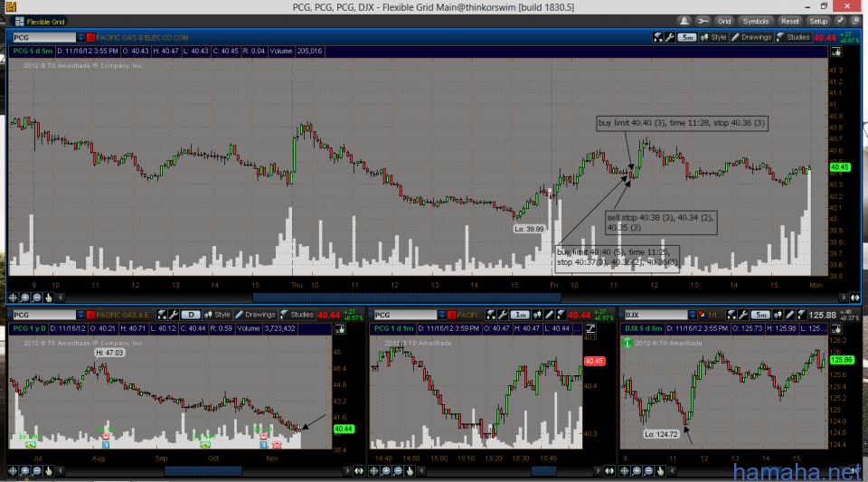Click the red news indicator beside PACIFIC GAS & ELEC
Screen dimensions: 868x482
(x=90, y=38)
